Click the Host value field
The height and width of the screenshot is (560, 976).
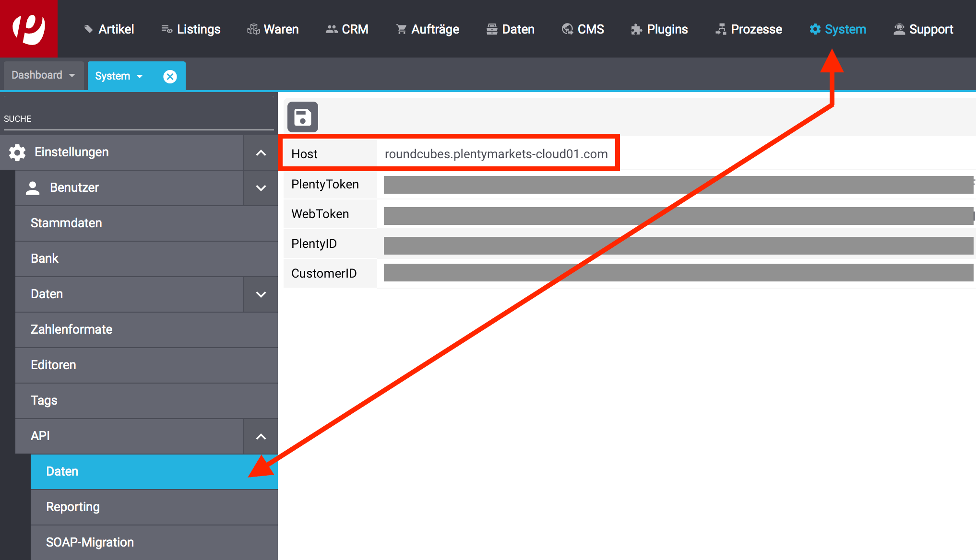496,154
